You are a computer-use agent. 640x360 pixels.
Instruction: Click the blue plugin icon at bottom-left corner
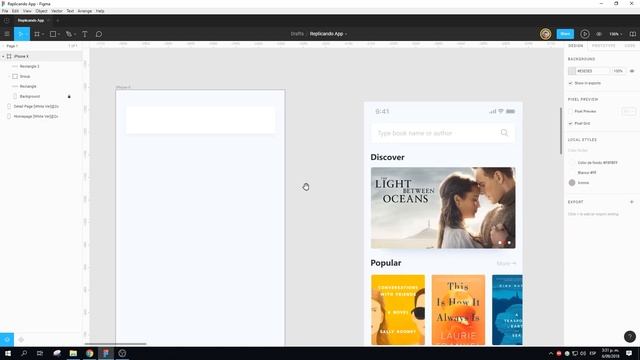7,340
